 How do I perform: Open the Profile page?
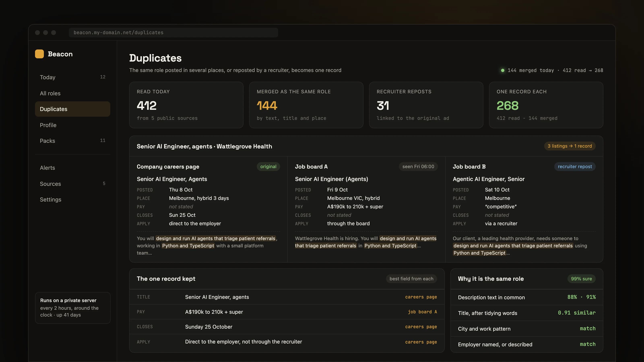[x=72, y=125]
